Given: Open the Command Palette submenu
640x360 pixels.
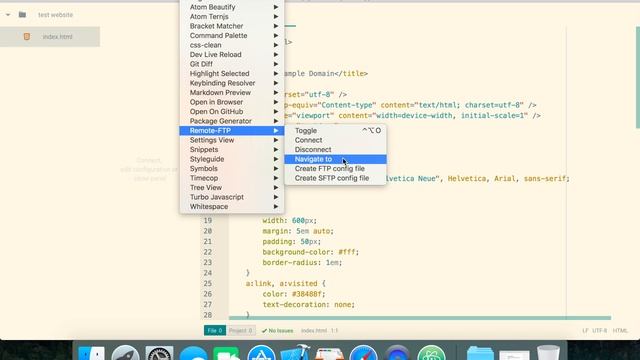Looking at the screenshot, I should pyautogui.click(x=232, y=36).
